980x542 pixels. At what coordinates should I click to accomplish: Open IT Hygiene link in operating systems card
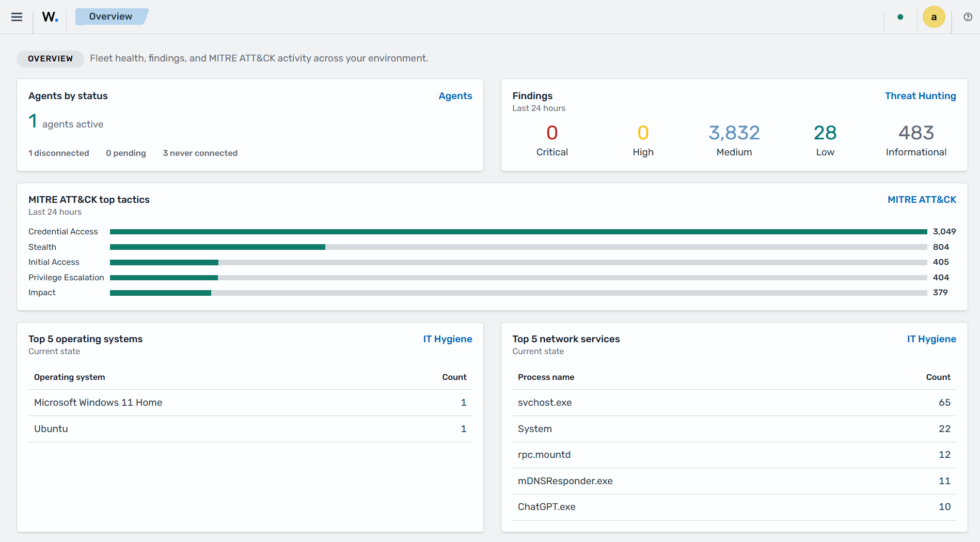[448, 339]
